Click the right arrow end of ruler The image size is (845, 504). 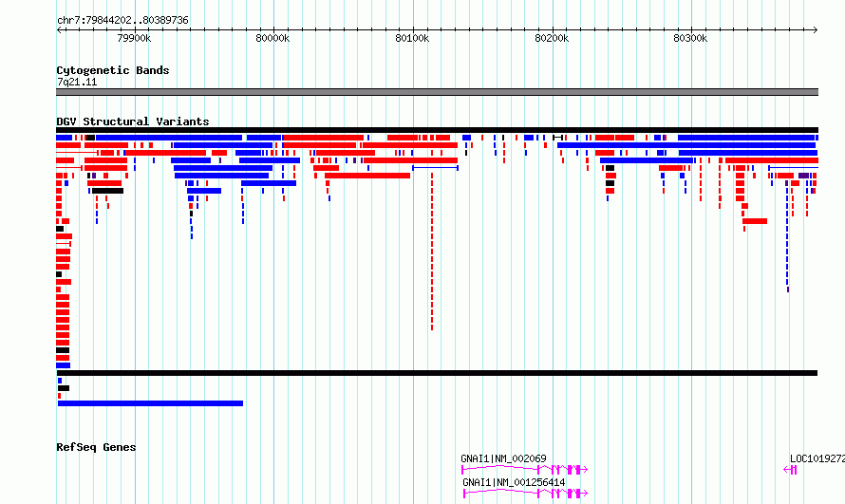816,30
